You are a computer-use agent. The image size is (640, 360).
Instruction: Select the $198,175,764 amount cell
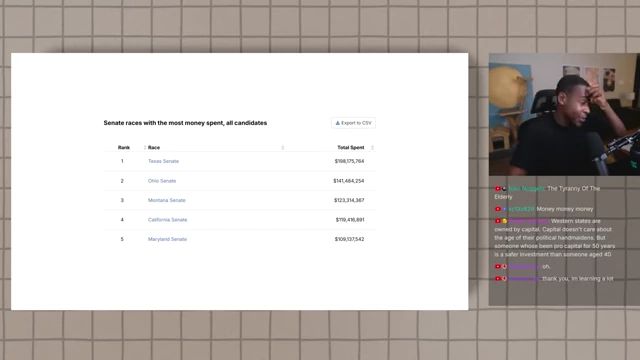click(x=349, y=161)
